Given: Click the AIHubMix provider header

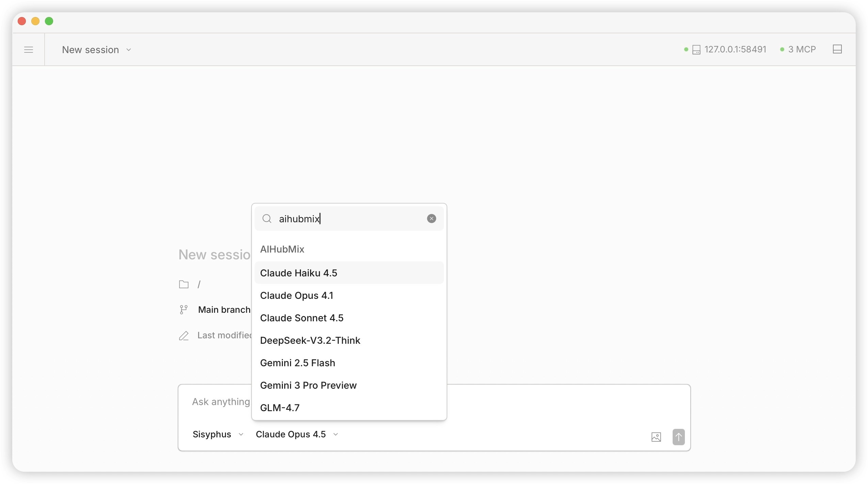Looking at the screenshot, I should [x=282, y=249].
